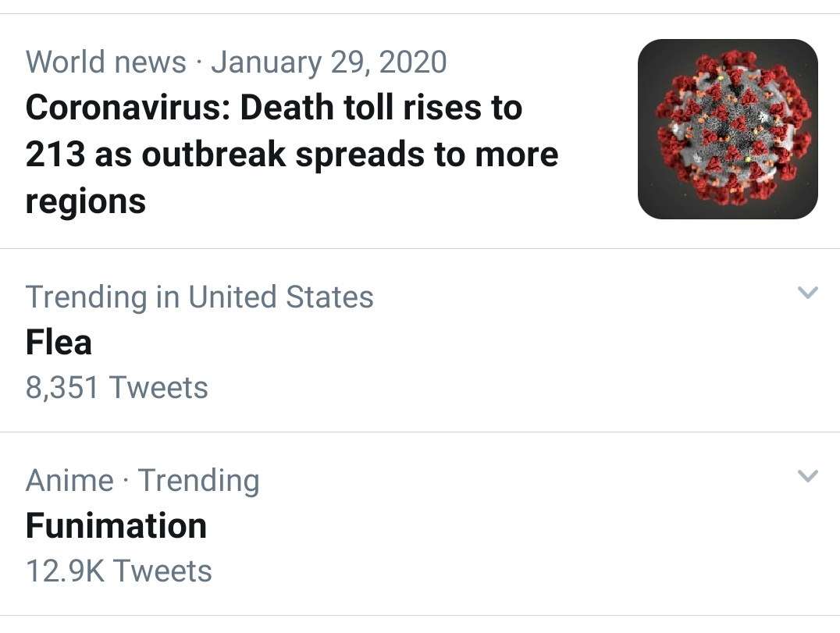
Task: Open the Flea trending topic
Action: 59,342
